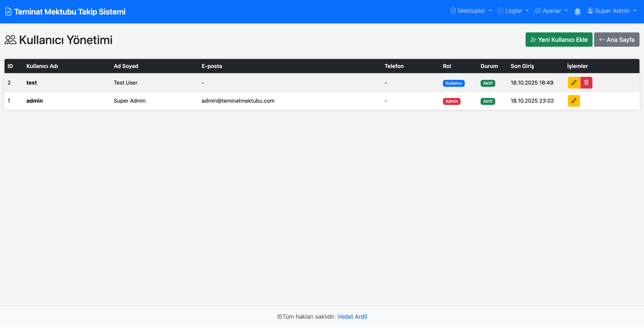Click the admin@teminatmektubu.com email cell
Screen dimensions: 644x327
(238, 101)
